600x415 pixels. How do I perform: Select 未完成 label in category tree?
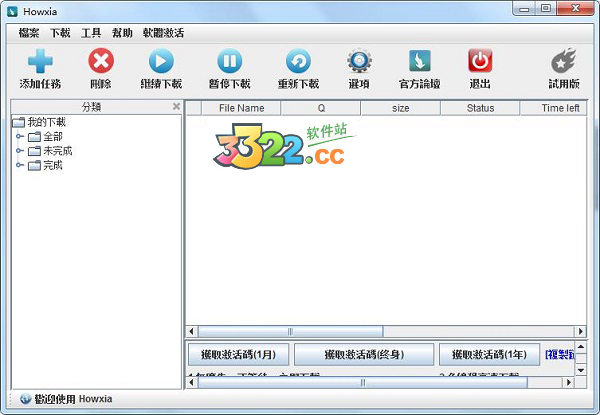click(57, 151)
